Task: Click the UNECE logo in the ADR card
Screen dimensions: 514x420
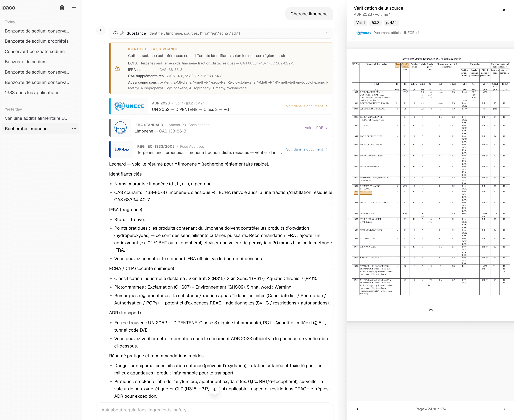Action: pyautogui.click(x=129, y=106)
